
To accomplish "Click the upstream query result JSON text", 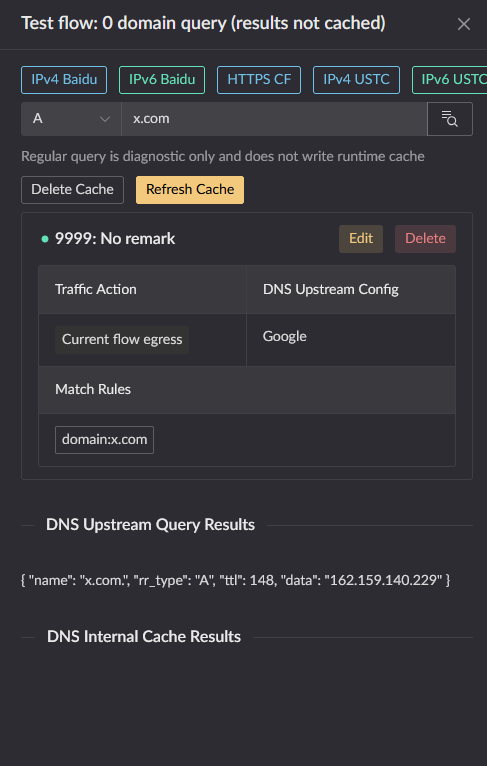I will [x=235, y=580].
